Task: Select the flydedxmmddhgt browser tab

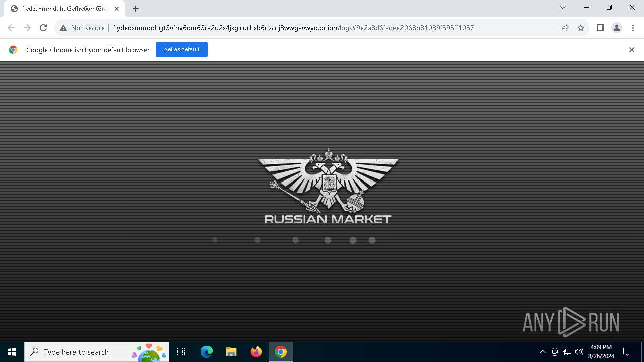Action: pos(64,9)
